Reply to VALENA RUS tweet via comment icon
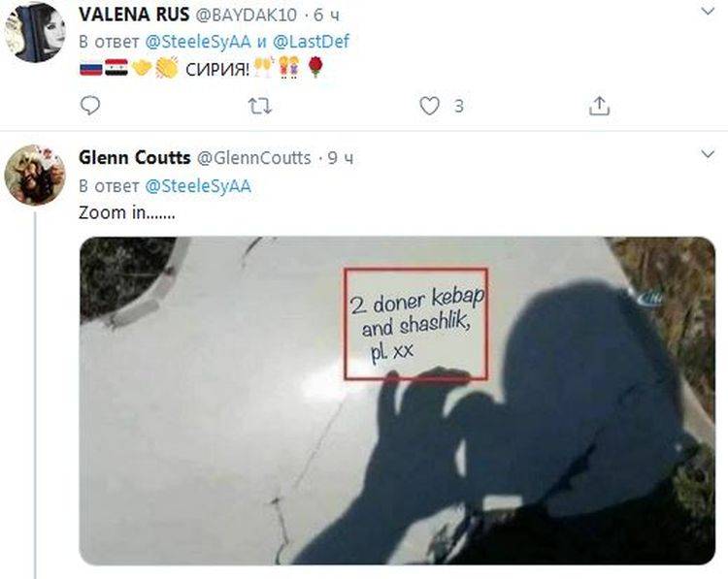The height and width of the screenshot is (579, 728). [x=90, y=106]
